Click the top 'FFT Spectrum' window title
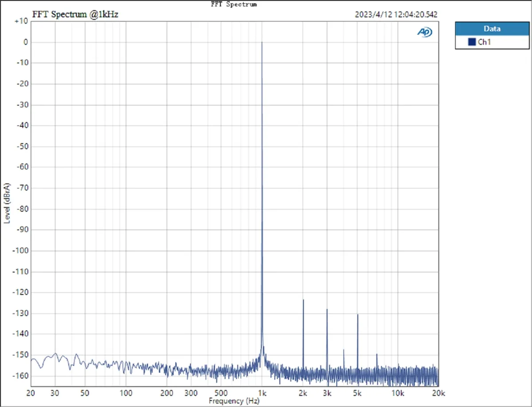Image resolution: width=532 pixels, height=407 pixels. click(x=234, y=4)
